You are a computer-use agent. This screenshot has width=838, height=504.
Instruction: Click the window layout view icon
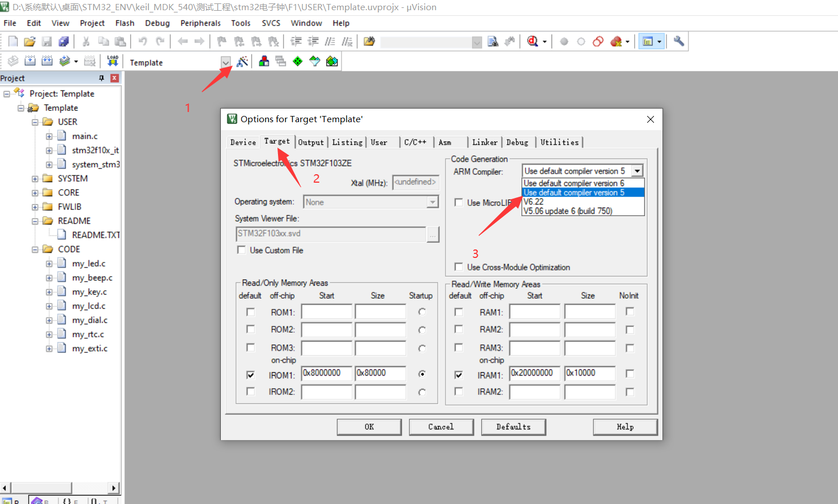(648, 41)
